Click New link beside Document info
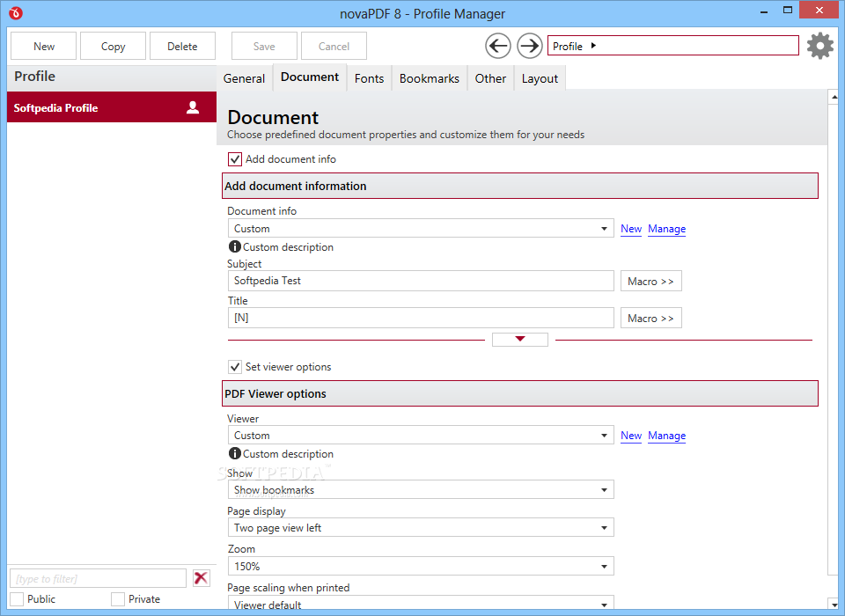This screenshot has height=616, width=845. [631, 229]
